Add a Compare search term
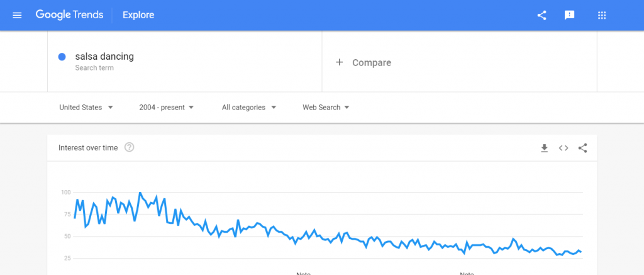 (x=371, y=63)
